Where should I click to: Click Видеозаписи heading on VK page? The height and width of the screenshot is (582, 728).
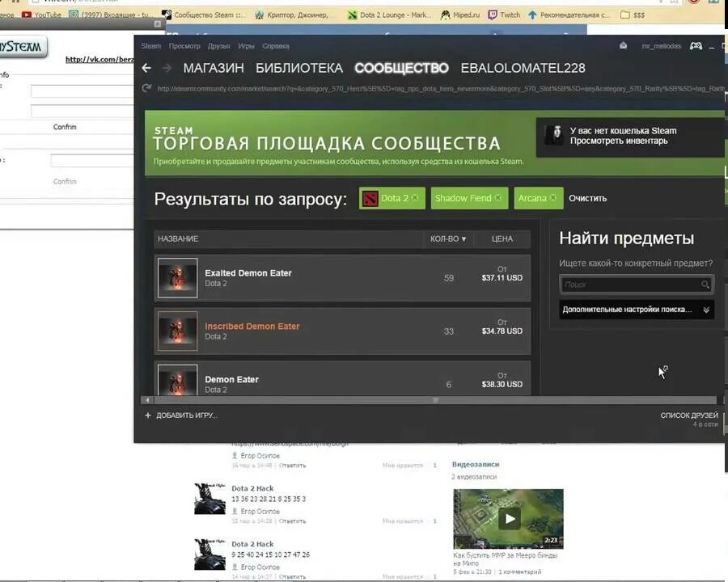pyautogui.click(x=476, y=464)
